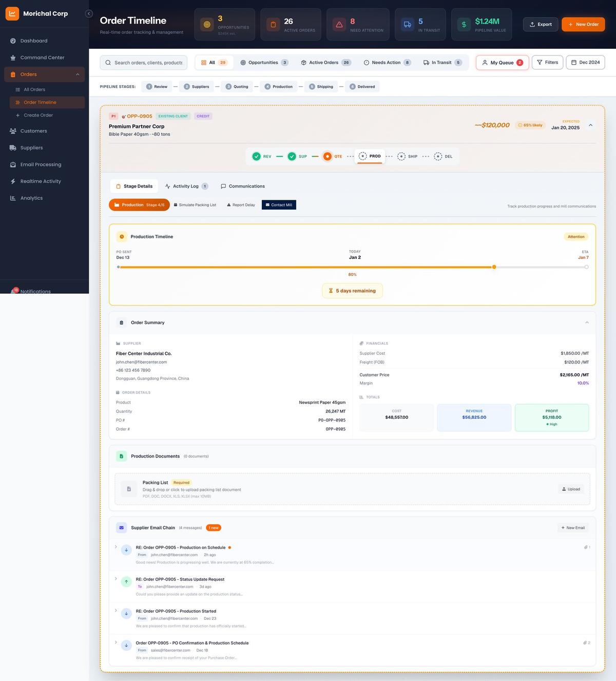Select Command Center in the sidebar

42,58
